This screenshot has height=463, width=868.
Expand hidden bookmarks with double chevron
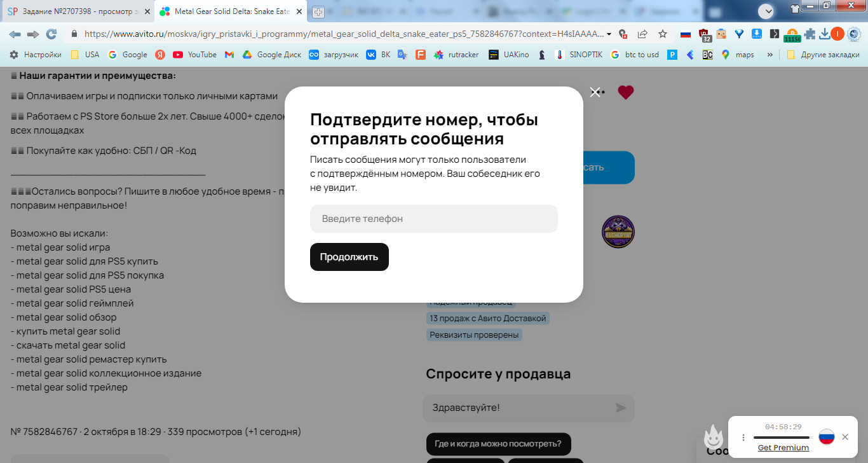[770, 55]
